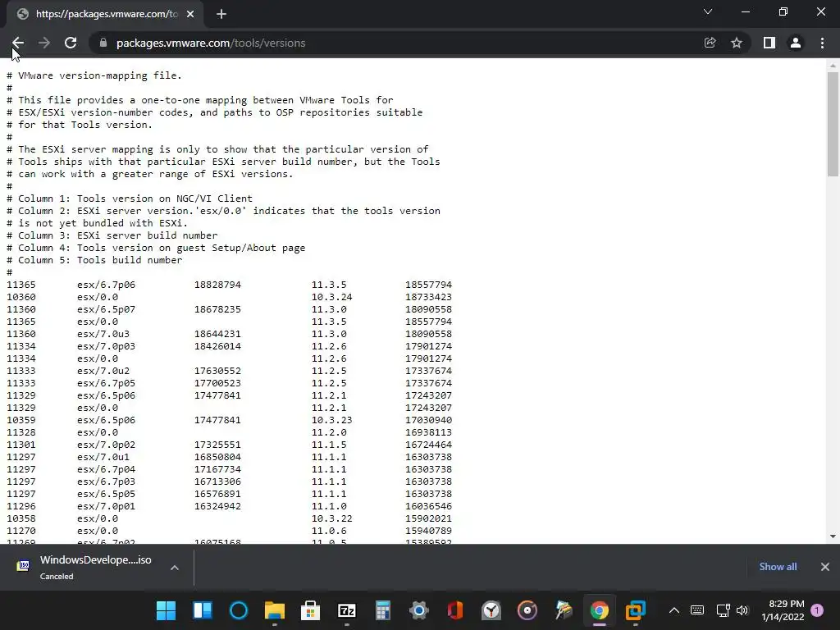Open the disc media app in taskbar
The width and height of the screenshot is (840, 630).
[x=527, y=610]
